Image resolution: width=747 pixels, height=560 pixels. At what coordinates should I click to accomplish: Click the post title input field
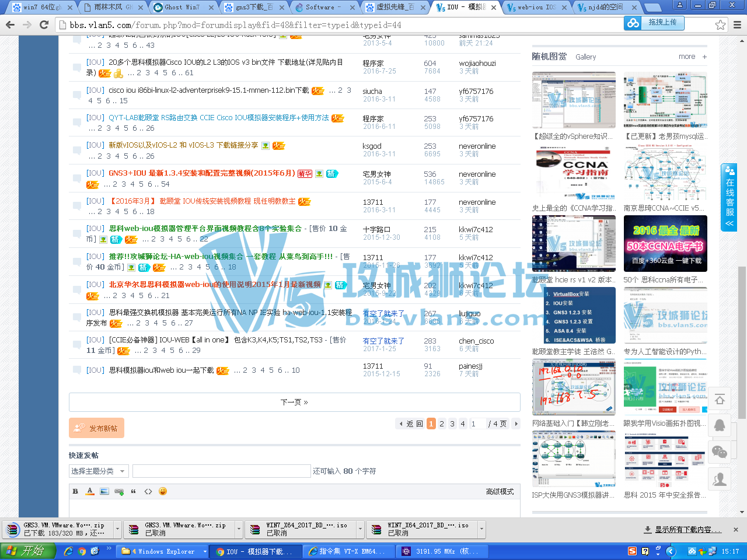click(x=221, y=471)
